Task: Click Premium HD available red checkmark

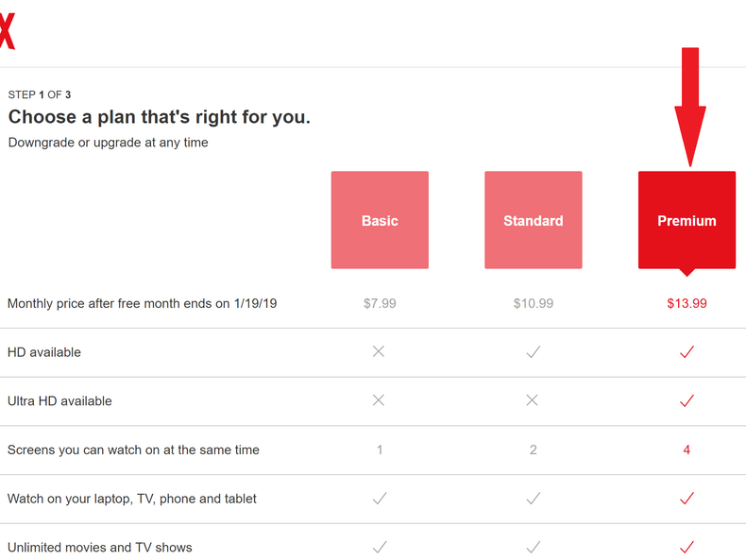Action: [x=687, y=351]
